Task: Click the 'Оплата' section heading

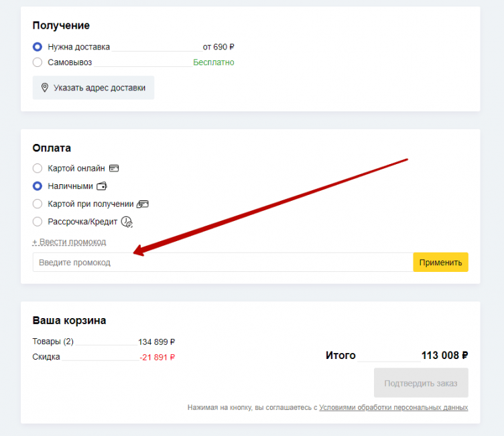Action: point(52,148)
